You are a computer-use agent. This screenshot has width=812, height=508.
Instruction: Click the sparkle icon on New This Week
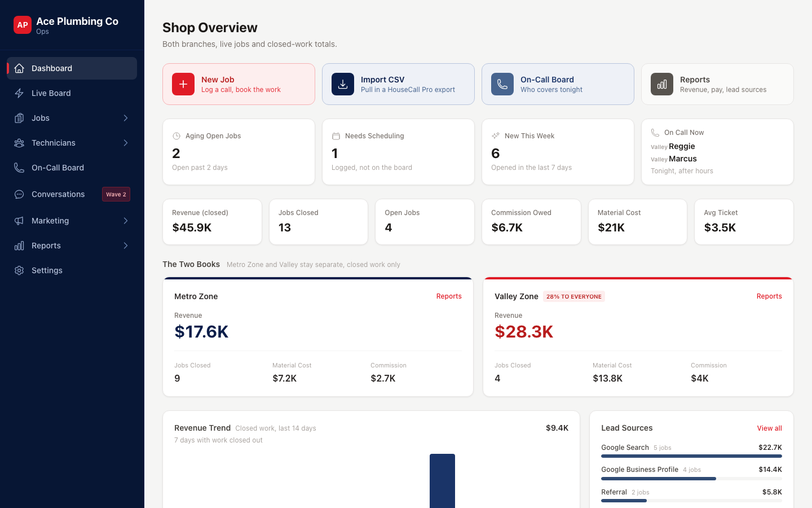click(x=496, y=136)
